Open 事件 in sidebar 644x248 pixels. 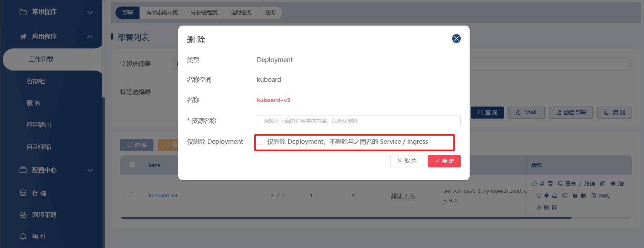(x=39, y=236)
